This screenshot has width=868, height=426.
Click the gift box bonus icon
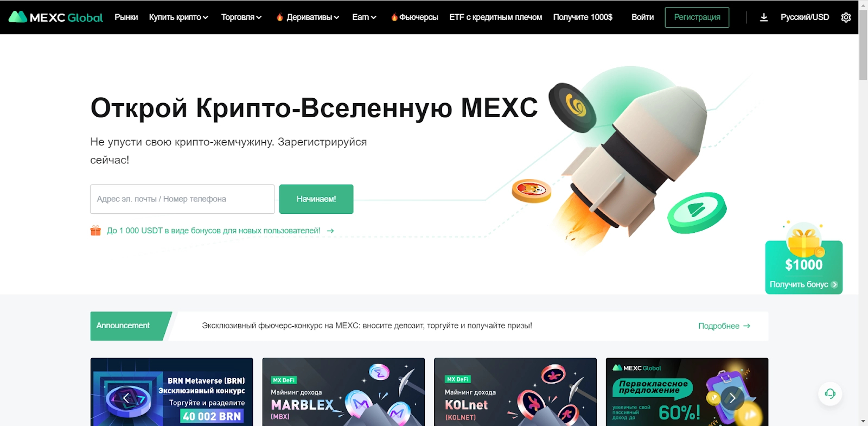95,231
